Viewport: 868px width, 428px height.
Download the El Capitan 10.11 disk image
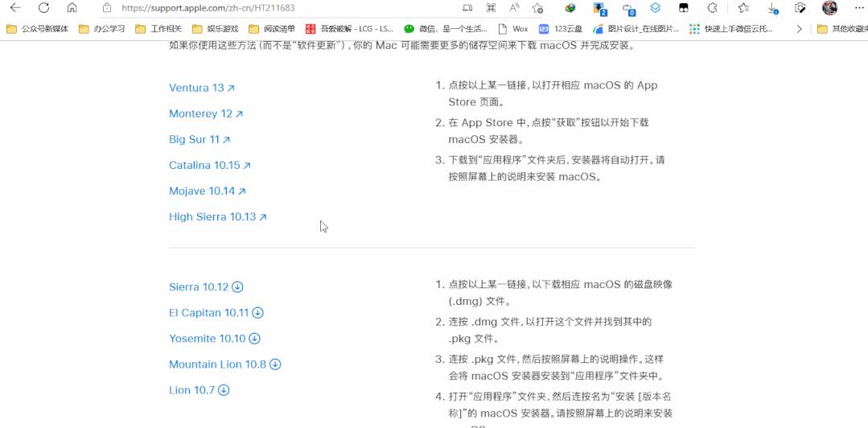[x=216, y=313]
